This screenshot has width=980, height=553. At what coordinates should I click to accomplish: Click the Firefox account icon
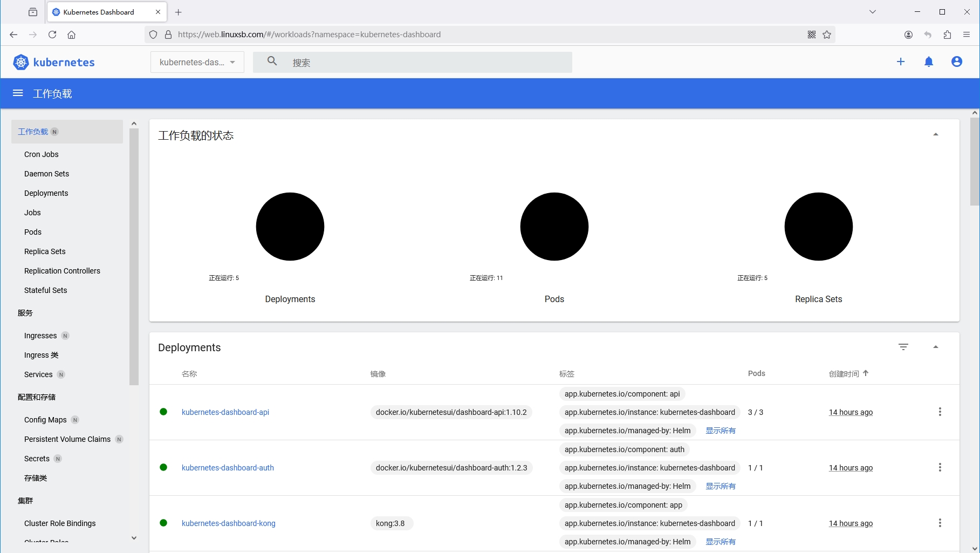coord(908,35)
